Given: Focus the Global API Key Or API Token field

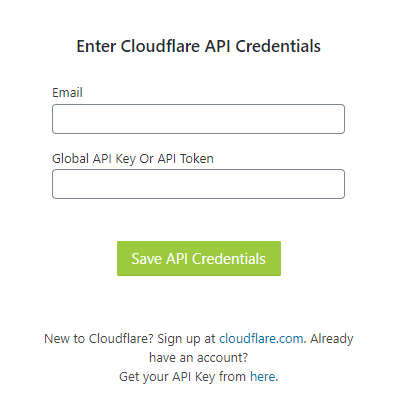Looking at the screenshot, I should click(x=198, y=184).
